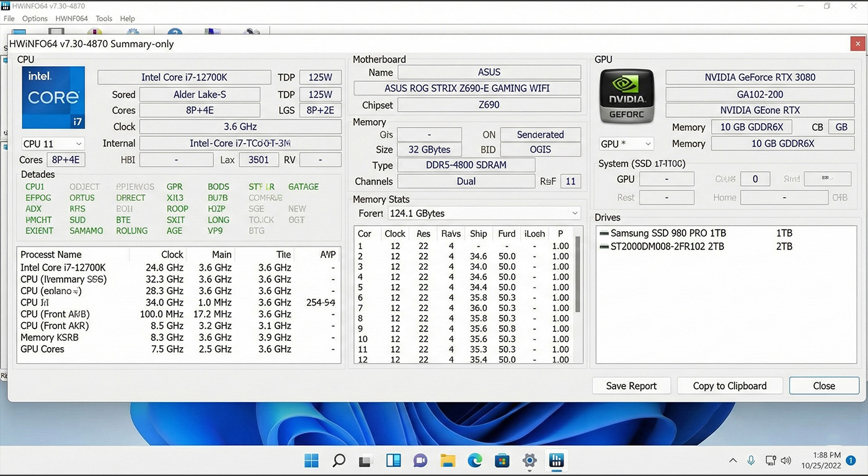Viewport: 868px width, 476px height.
Task: Click the "DDR5-4800 SDRAM" type field
Action: 466,165
